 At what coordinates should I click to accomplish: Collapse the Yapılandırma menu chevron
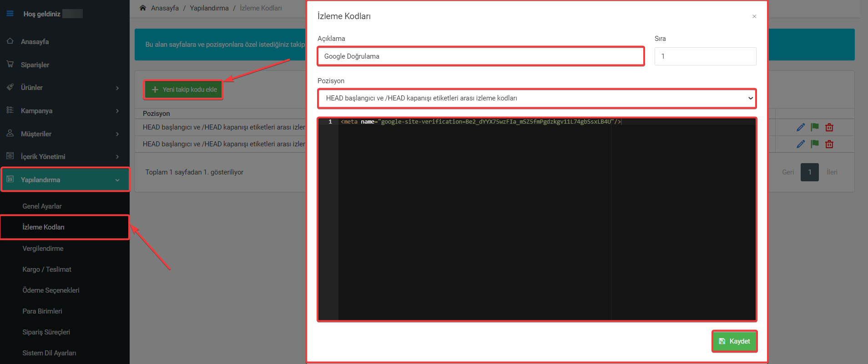[x=117, y=180]
